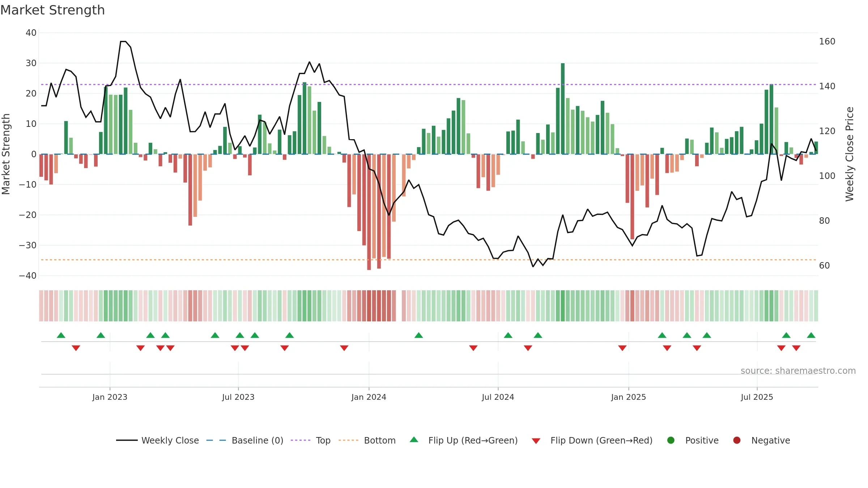Image resolution: width=868 pixels, height=488 pixels.
Task: Click the red Negative circle in legend
Action: [737, 440]
